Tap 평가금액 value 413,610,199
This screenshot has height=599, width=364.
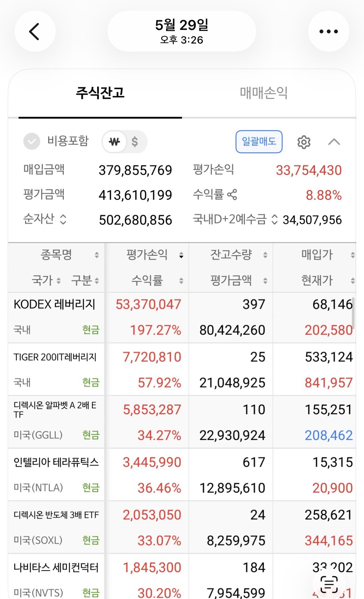click(135, 195)
